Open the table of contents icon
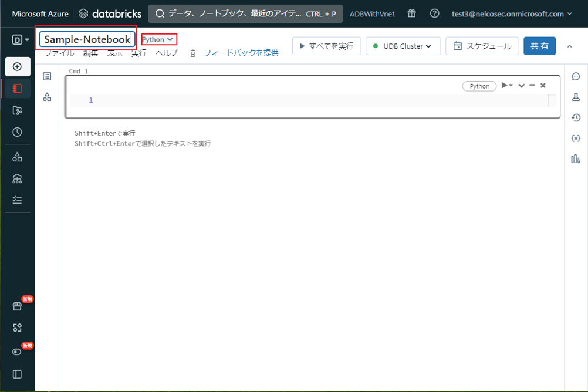 (x=47, y=76)
